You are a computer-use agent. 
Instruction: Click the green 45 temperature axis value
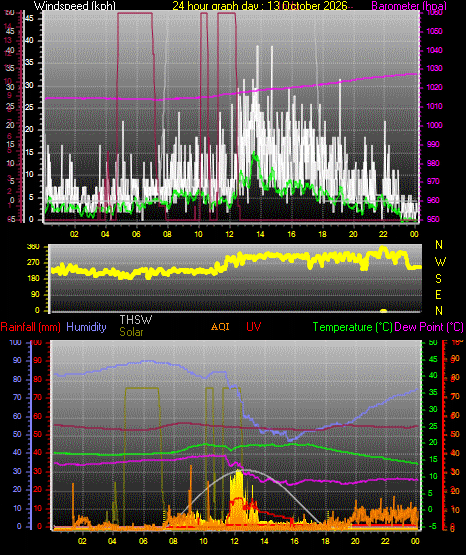(433, 359)
